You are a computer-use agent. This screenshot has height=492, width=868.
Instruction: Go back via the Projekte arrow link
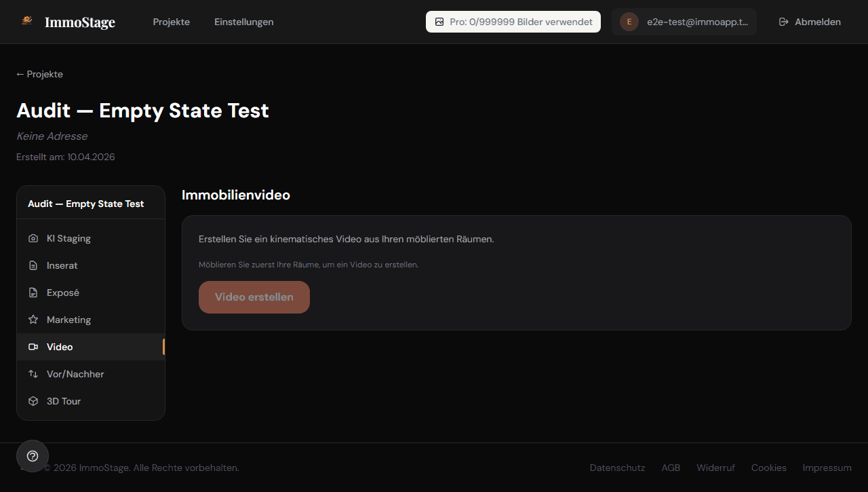(39, 74)
